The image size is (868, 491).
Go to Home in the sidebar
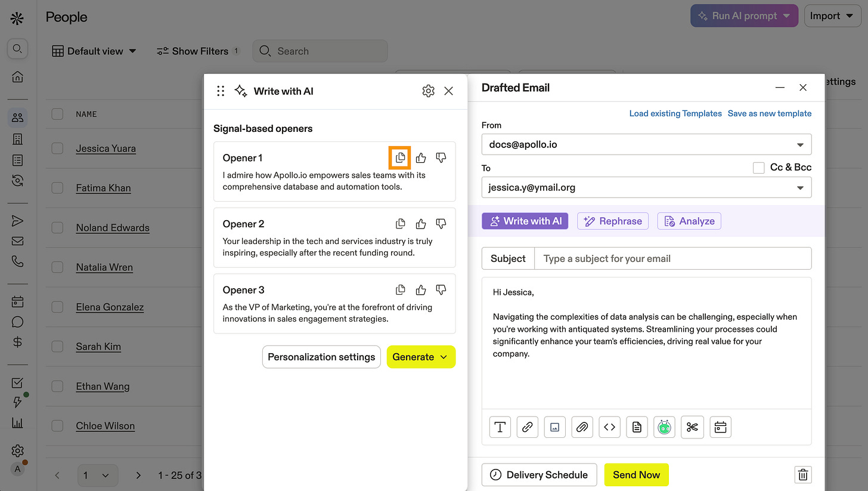pyautogui.click(x=17, y=76)
